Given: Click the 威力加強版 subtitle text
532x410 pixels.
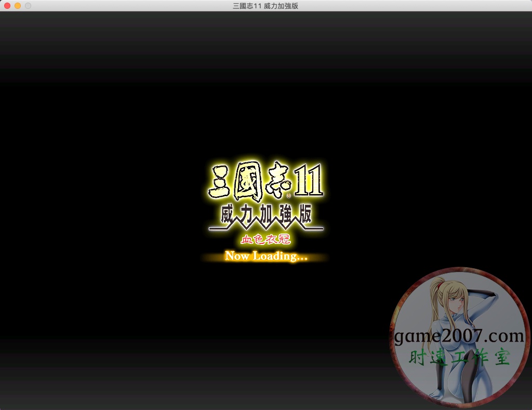Looking at the screenshot, I should [266, 214].
